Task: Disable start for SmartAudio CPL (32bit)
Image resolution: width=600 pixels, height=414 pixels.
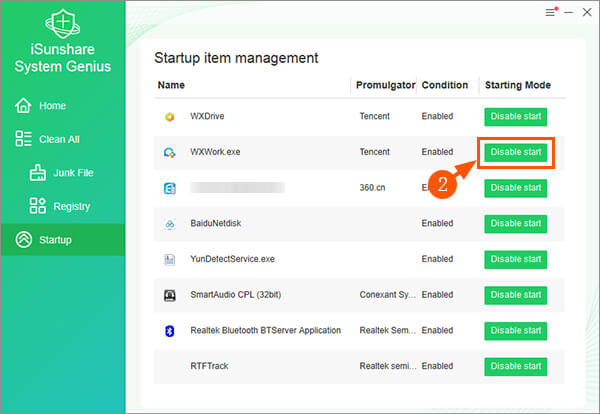Action: coord(515,295)
